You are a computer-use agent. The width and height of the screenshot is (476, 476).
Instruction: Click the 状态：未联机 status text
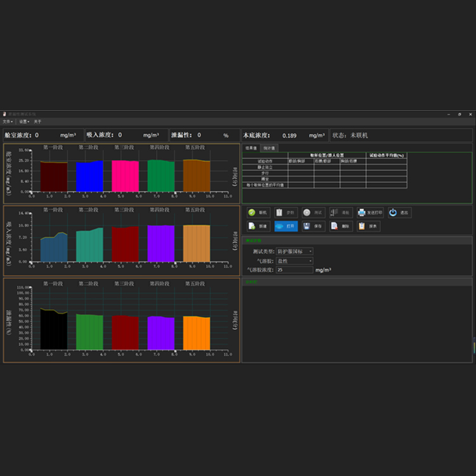pos(350,135)
